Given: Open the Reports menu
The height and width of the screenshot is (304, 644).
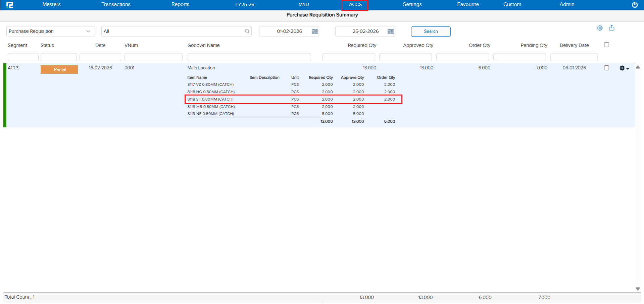Looking at the screenshot, I should [x=180, y=4].
